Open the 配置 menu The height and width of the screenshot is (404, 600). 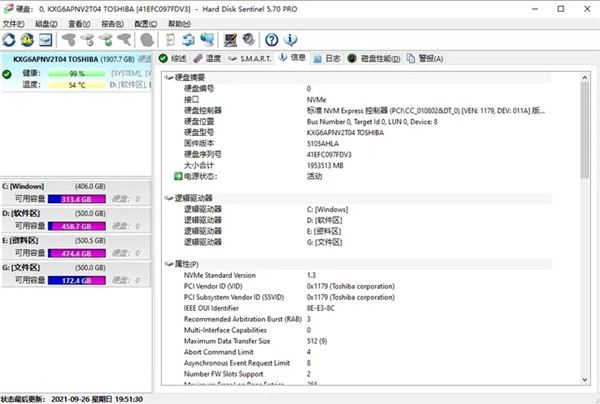tap(146, 24)
